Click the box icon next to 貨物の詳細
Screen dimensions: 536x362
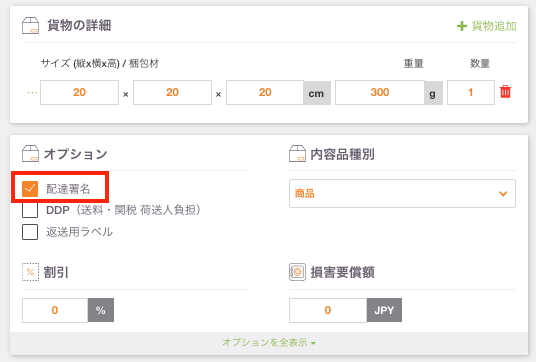tap(30, 26)
